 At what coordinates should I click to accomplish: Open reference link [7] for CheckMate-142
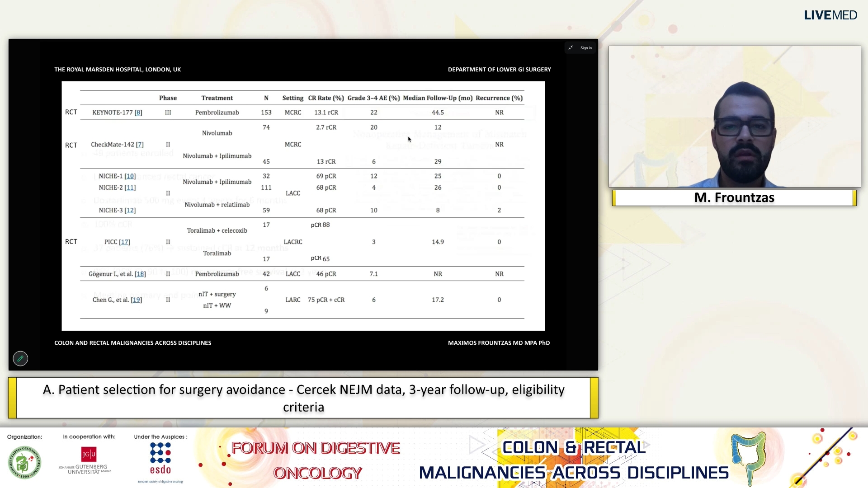click(x=140, y=145)
